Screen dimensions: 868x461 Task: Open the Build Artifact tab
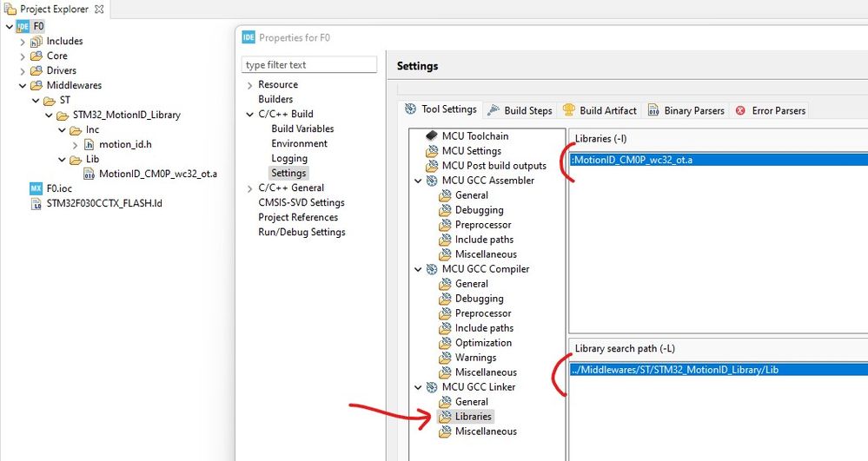click(x=600, y=110)
